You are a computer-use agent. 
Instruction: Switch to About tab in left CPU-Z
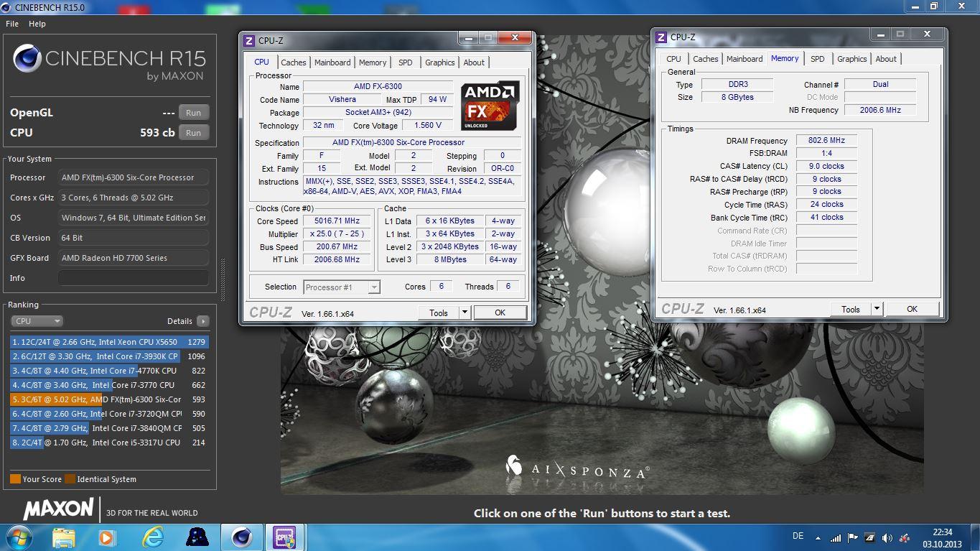[x=474, y=62]
